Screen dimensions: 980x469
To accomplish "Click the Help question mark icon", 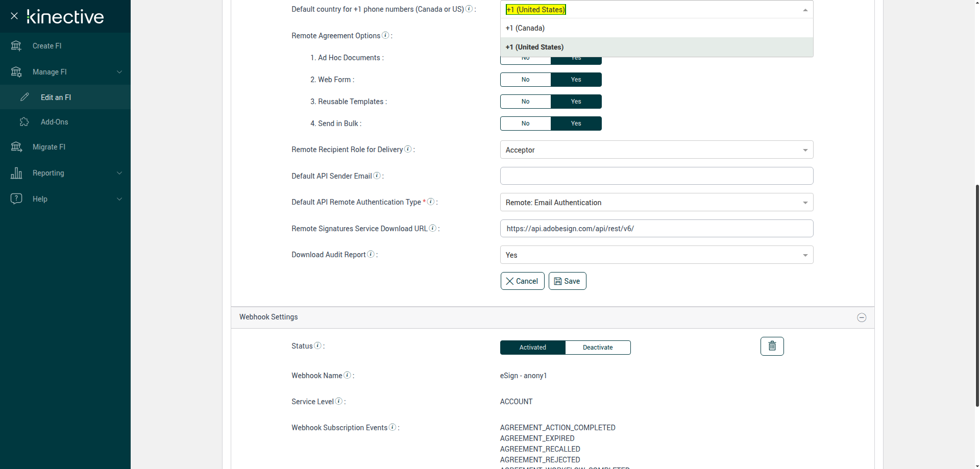I will [16, 199].
